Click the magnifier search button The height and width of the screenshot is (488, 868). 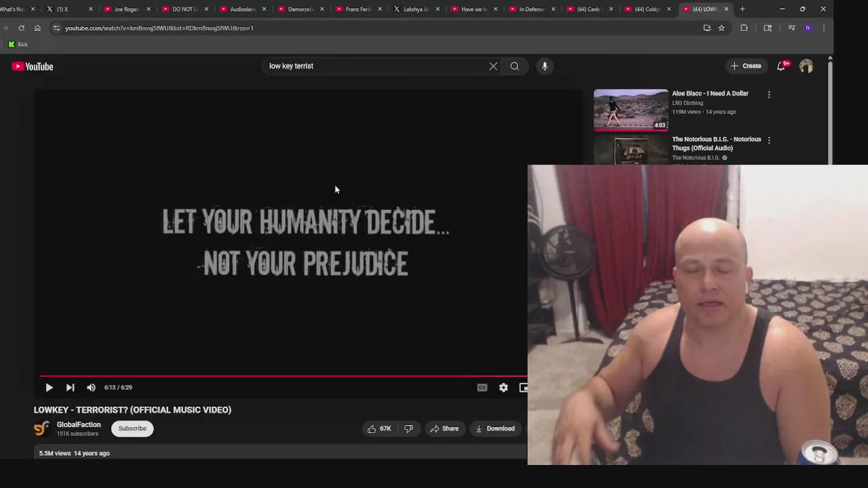(515, 66)
